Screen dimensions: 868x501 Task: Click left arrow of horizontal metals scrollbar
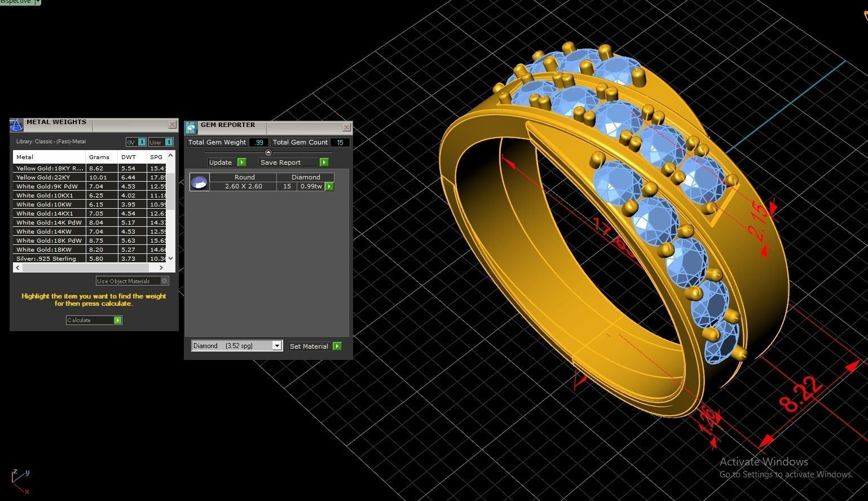coord(17,267)
